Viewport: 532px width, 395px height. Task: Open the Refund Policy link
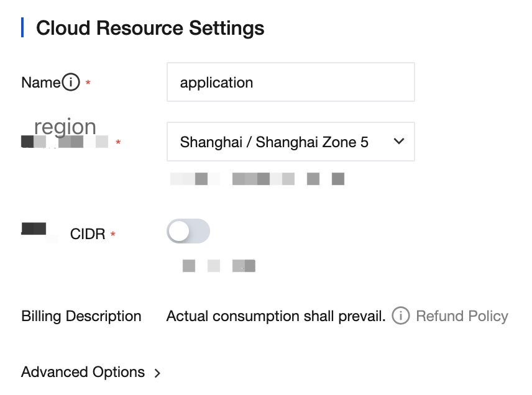462,316
